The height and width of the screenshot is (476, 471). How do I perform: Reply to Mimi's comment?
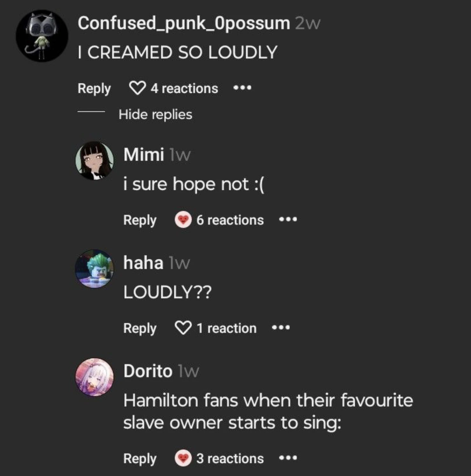[139, 220]
